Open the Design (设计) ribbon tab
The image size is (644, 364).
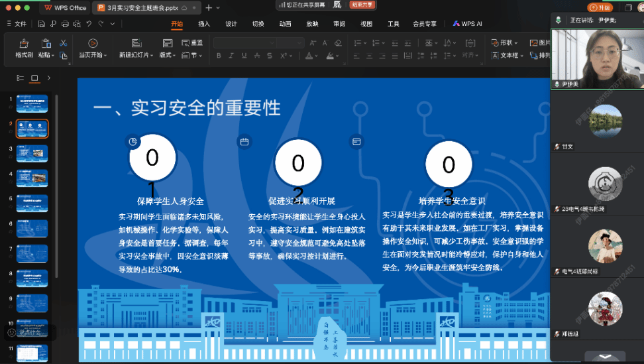(x=231, y=24)
